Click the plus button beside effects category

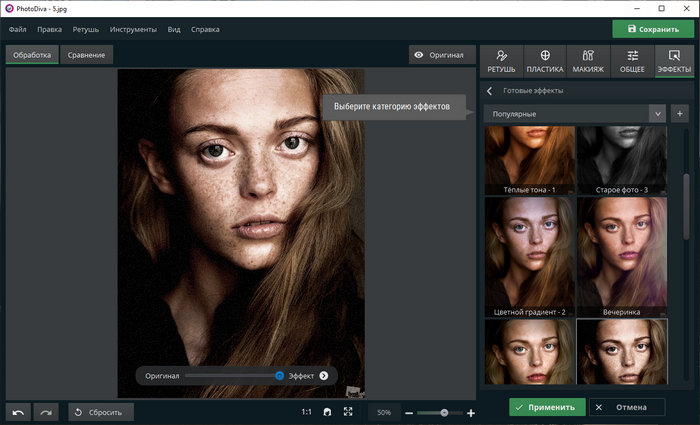679,114
